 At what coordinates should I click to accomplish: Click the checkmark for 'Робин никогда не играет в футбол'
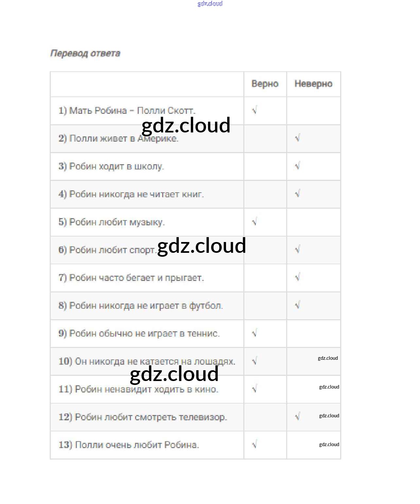click(297, 305)
